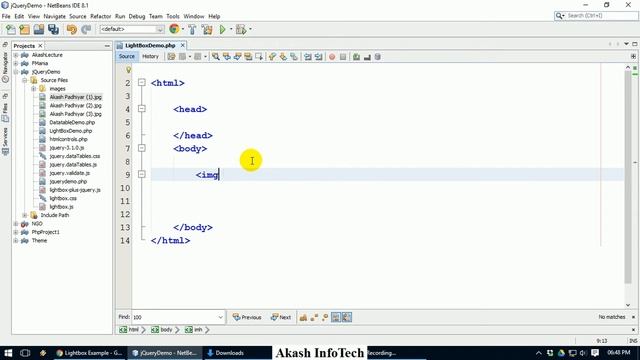Toggle Whole Words in find bar
Viewport: 640px width, 360px height.
coord(314,317)
